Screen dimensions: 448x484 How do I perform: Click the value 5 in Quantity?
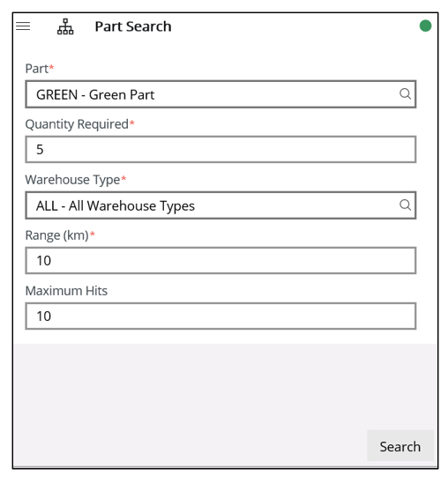click(40, 150)
